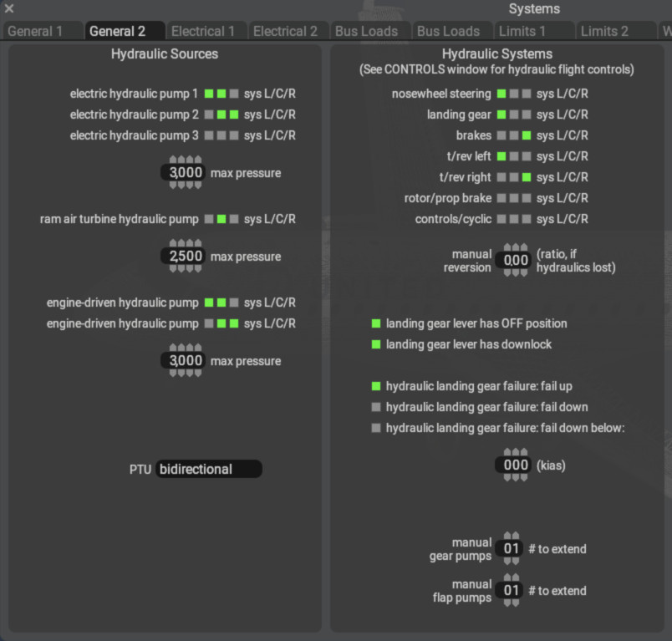The image size is (672, 641).
Task: Uncheck hydraulic landing gear failure: fail up
Action: coord(376,386)
